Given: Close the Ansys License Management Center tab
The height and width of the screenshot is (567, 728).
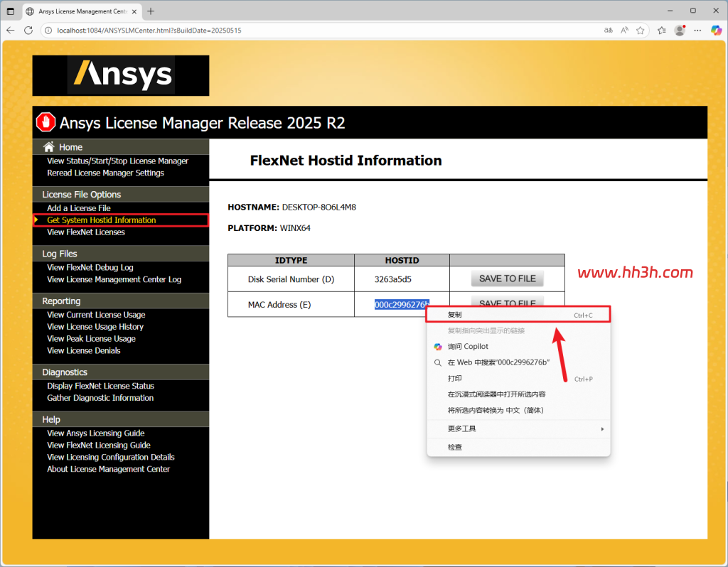Looking at the screenshot, I should pyautogui.click(x=134, y=11).
